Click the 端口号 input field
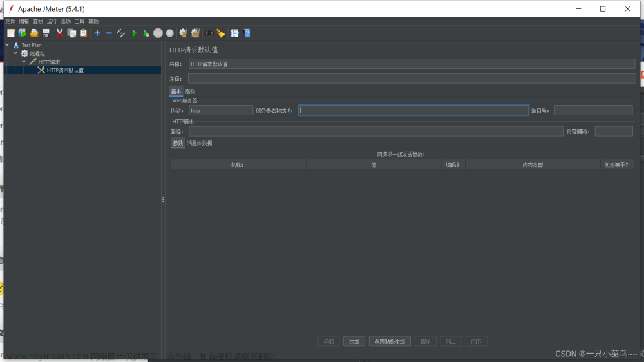Viewport: 644px width, 362px height. pyautogui.click(x=594, y=110)
